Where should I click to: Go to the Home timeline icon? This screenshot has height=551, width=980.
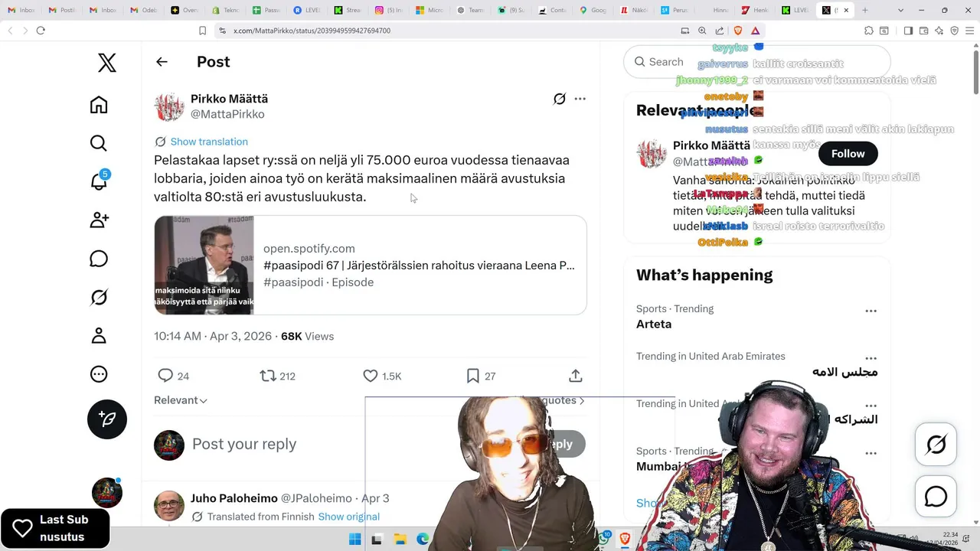pyautogui.click(x=99, y=105)
